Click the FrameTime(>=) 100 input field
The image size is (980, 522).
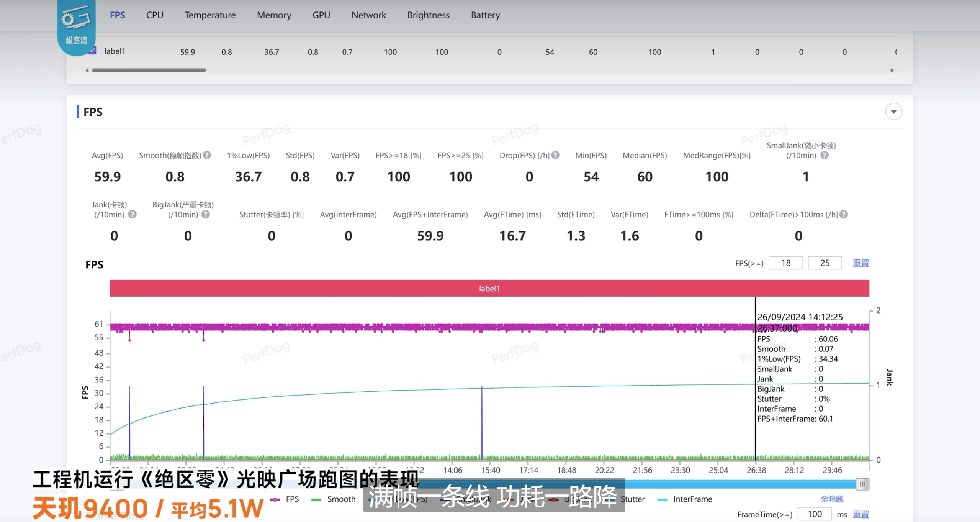(x=814, y=514)
